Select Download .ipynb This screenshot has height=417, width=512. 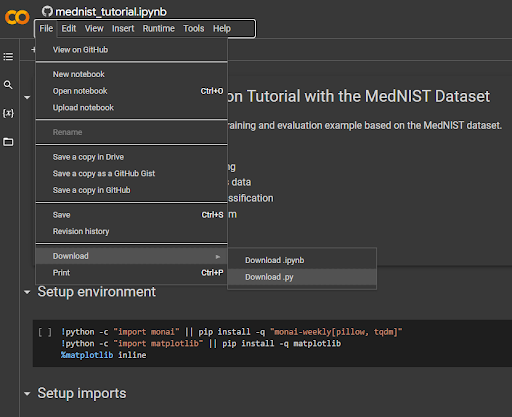point(302,260)
